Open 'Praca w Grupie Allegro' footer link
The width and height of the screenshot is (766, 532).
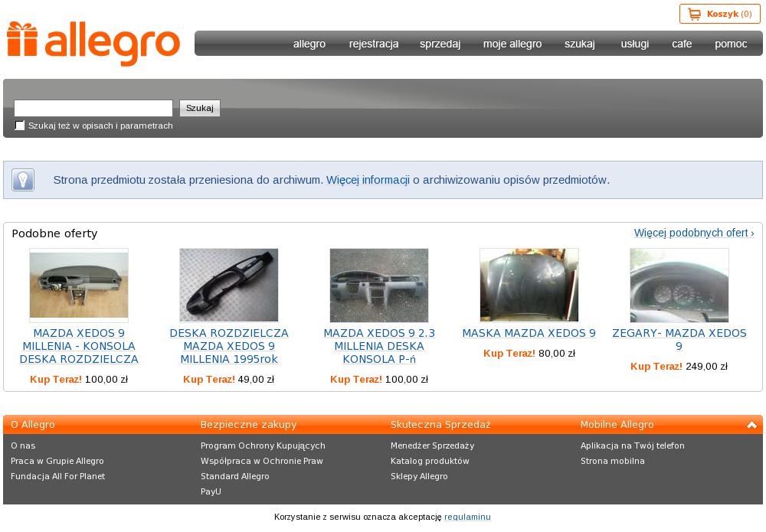57,461
